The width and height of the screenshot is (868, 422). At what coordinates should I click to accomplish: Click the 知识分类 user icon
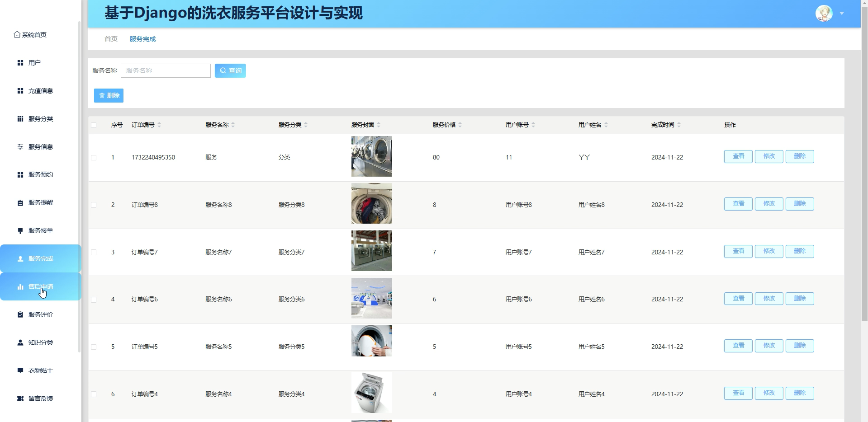coord(20,343)
